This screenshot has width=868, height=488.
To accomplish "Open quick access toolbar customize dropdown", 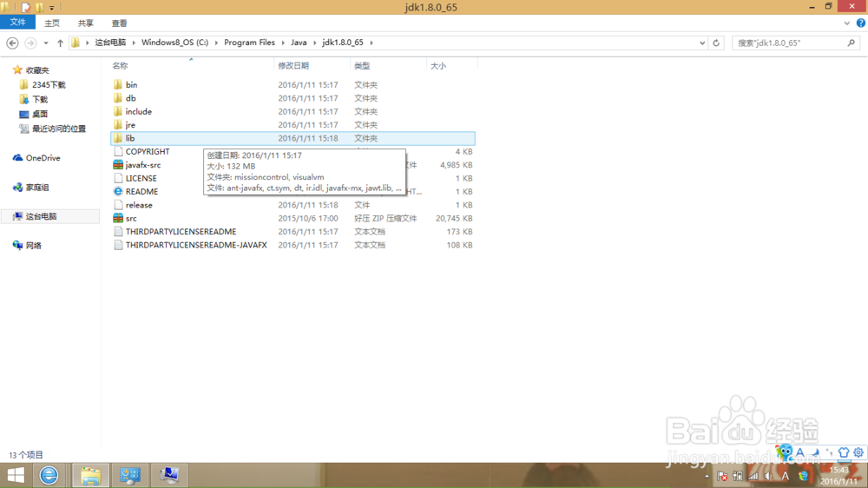I will coord(51,7).
